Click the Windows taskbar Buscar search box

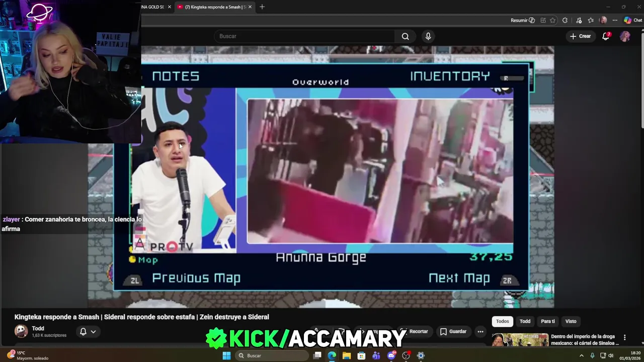[x=272, y=355]
